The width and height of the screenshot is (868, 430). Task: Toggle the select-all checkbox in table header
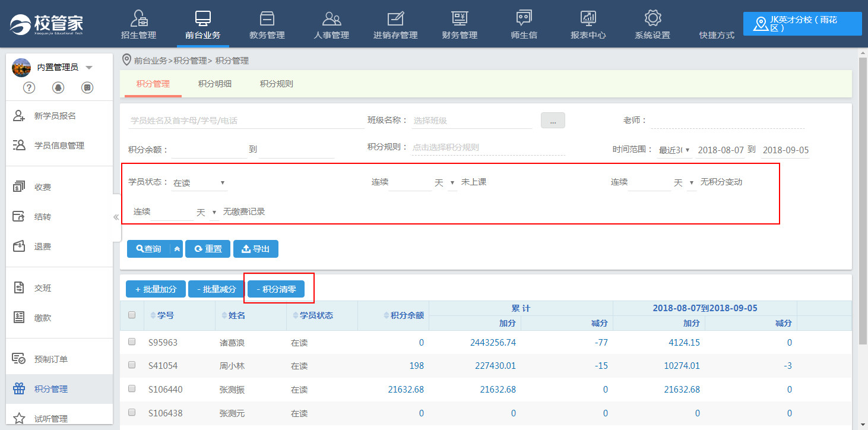pyautogui.click(x=132, y=315)
